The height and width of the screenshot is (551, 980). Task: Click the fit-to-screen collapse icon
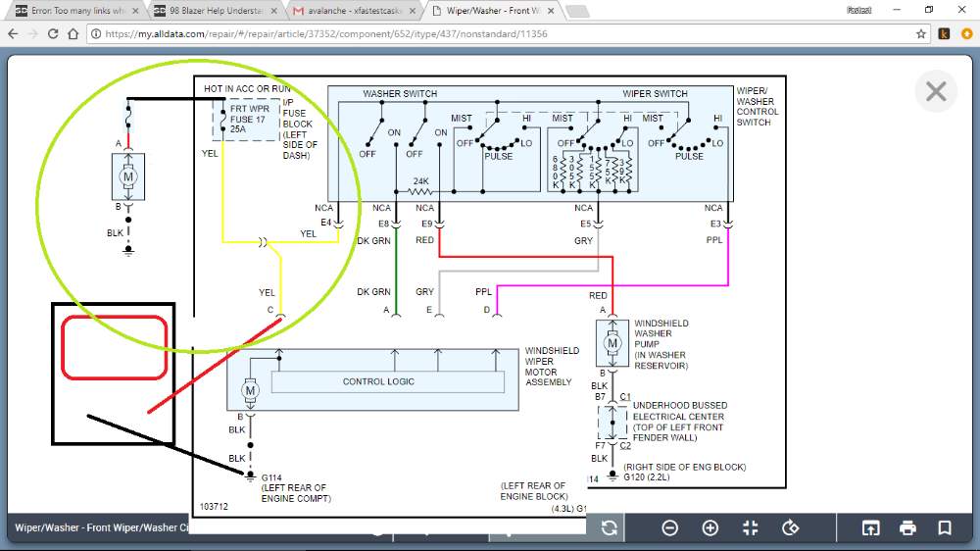point(751,527)
